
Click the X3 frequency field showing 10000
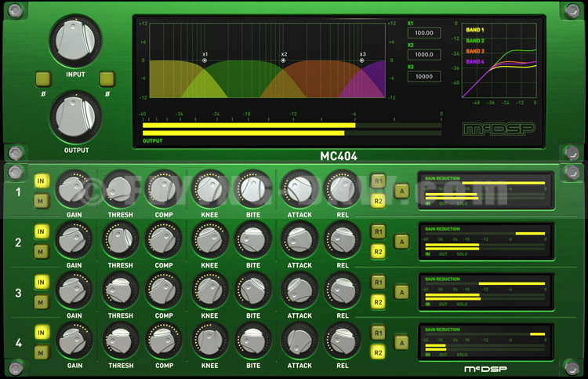click(424, 77)
